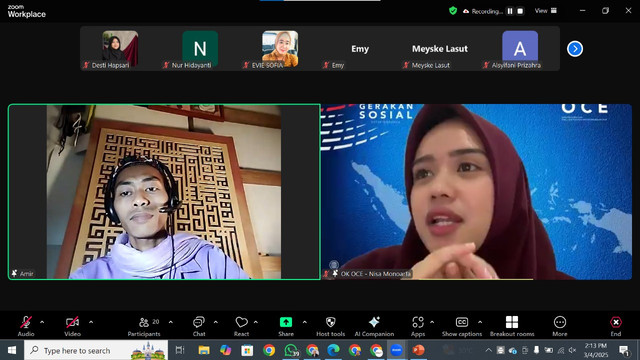Select Alsyifani Prizahra's thumbnail
This screenshot has height=360, width=640.
[x=520, y=49]
